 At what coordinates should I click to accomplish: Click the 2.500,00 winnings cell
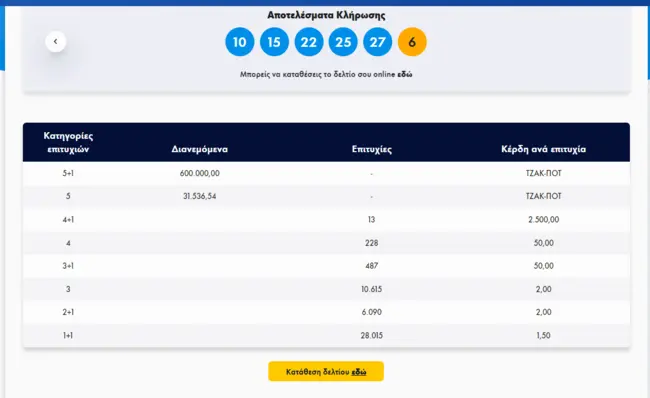tap(543, 219)
